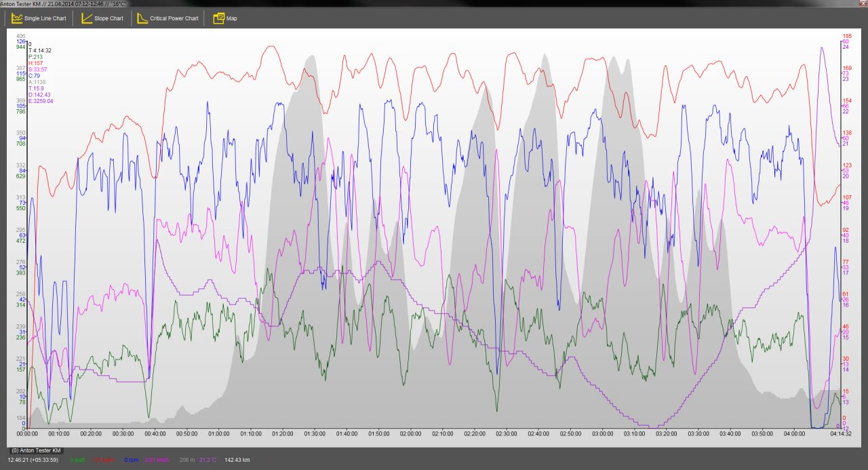Click the 'D:142.43' distance legend entry
The image size is (868, 470).
[x=39, y=94]
